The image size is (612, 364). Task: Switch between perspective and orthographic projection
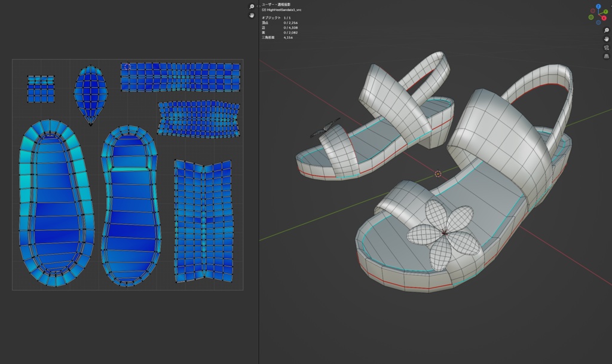606,56
